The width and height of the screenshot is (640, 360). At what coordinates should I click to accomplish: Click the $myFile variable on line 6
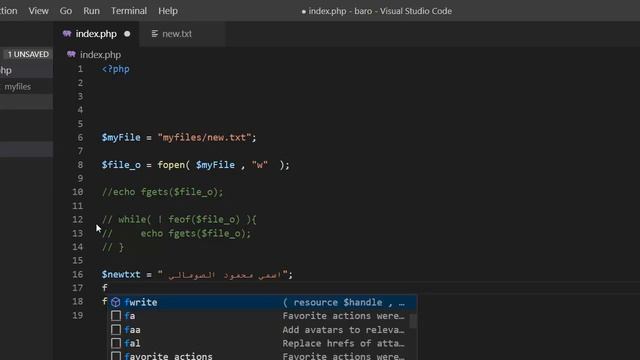click(x=121, y=138)
